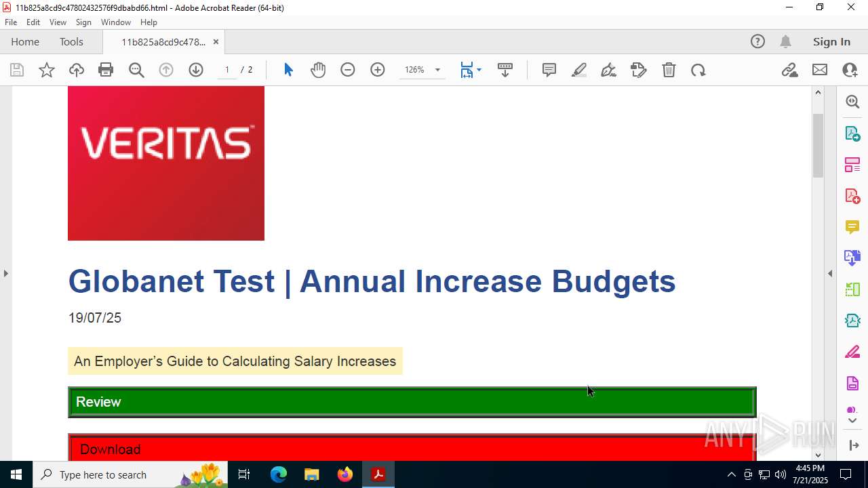Zoom in with the plus icon
This screenshot has width=868, height=488.
coord(378,70)
